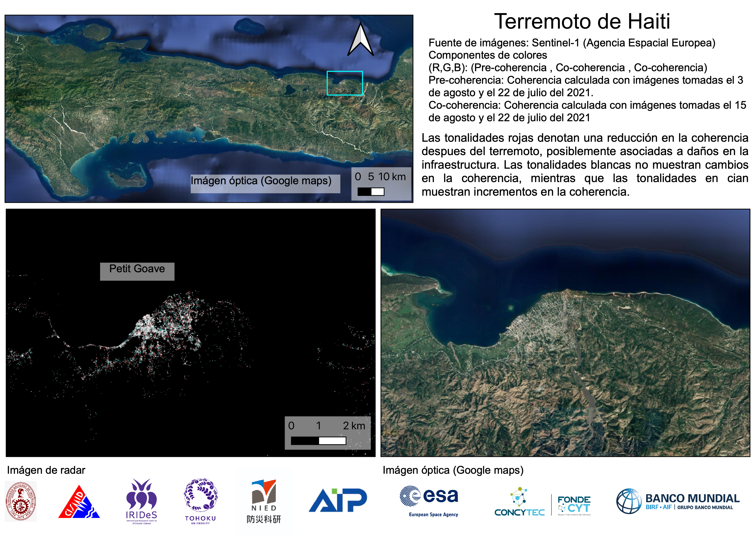Click the NIED logo
This screenshot has width=756, height=535.
pyautogui.click(x=264, y=501)
